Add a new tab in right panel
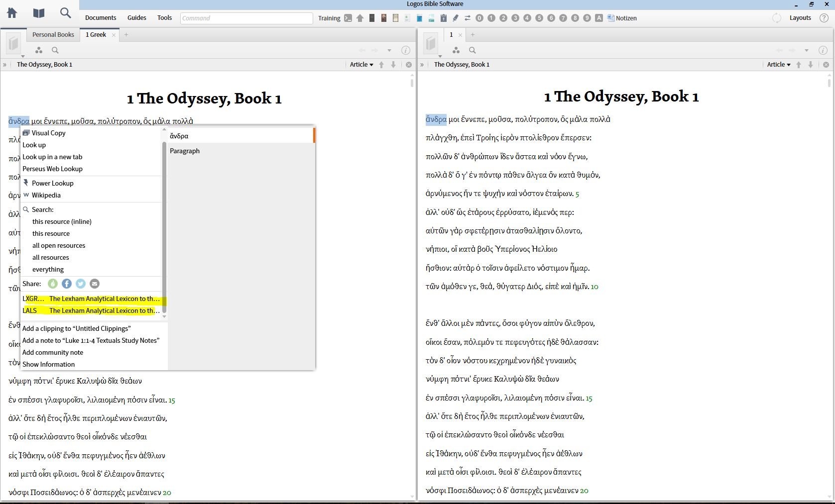This screenshot has width=835, height=504. coord(473,35)
